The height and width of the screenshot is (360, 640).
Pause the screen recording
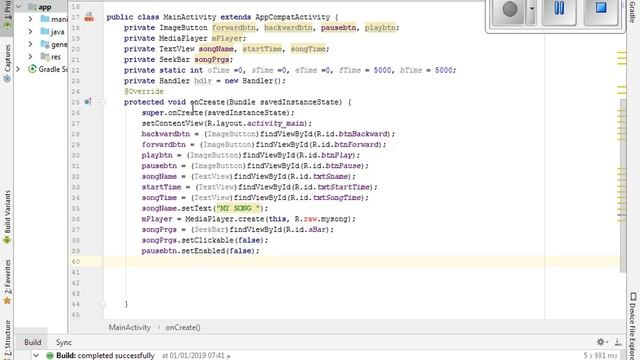[559, 9]
